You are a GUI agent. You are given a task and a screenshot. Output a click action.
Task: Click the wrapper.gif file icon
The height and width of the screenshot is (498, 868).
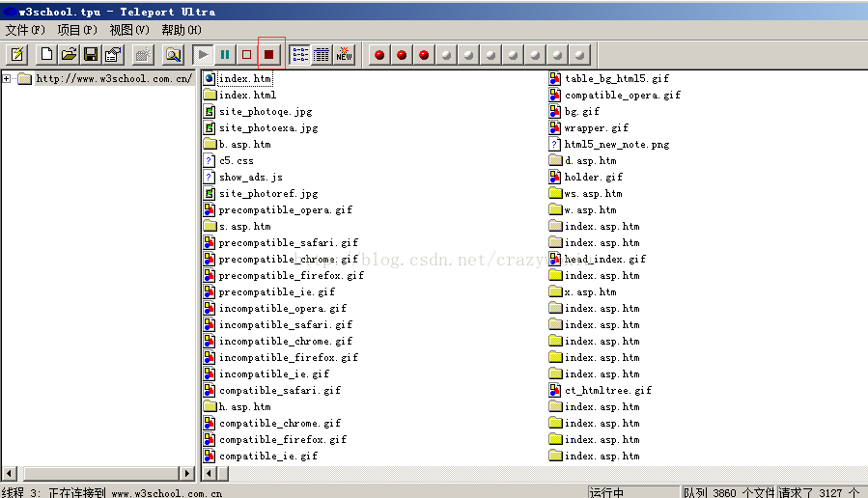pyautogui.click(x=554, y=127)
